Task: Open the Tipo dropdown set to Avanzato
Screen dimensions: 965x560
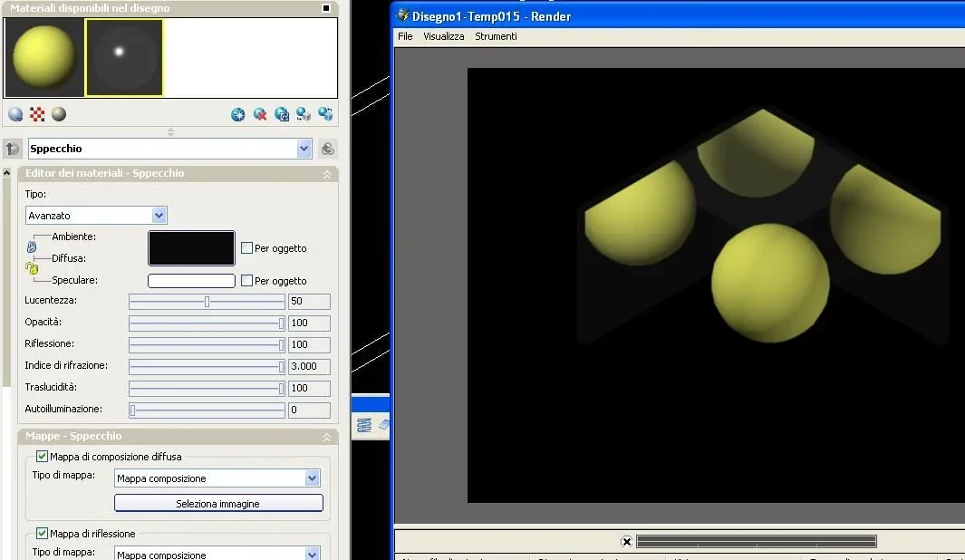Action: [159, 216]
